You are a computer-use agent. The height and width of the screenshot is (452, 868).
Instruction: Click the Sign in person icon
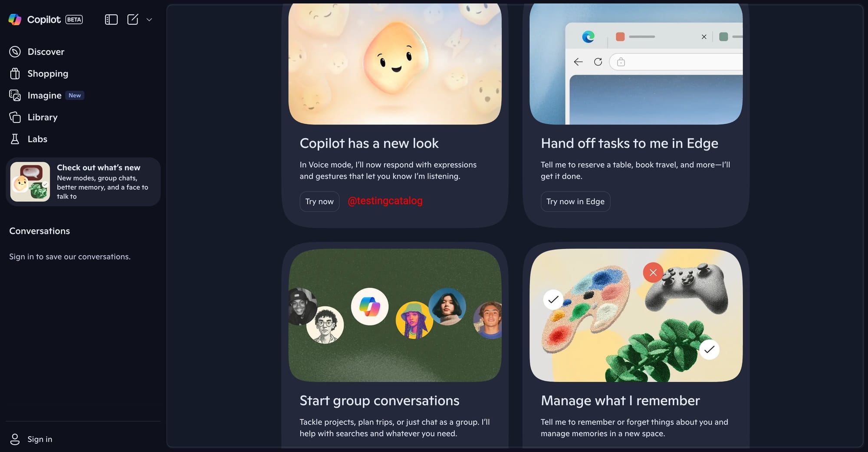pos(15,439)
